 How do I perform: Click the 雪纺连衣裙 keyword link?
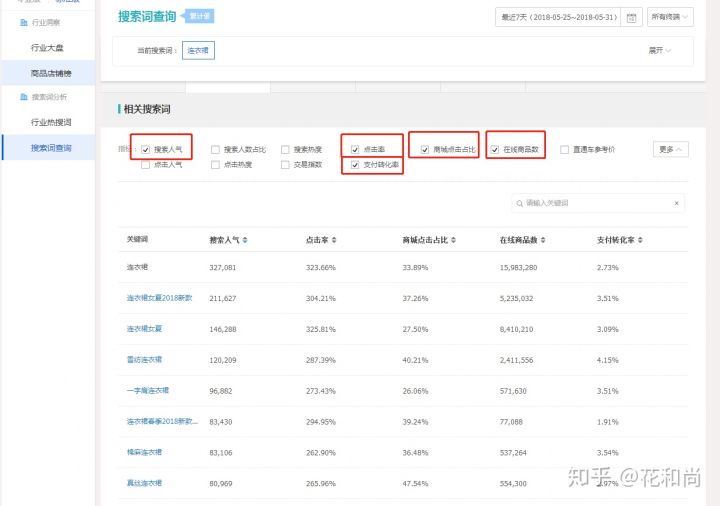click(144, 359)
